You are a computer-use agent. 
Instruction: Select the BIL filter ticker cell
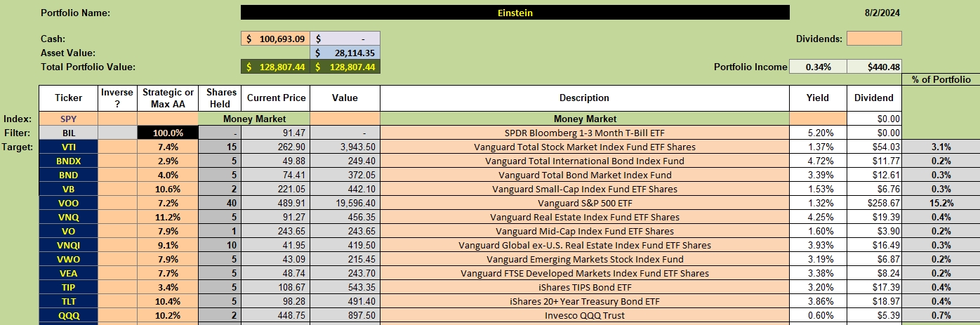[68, 133]
